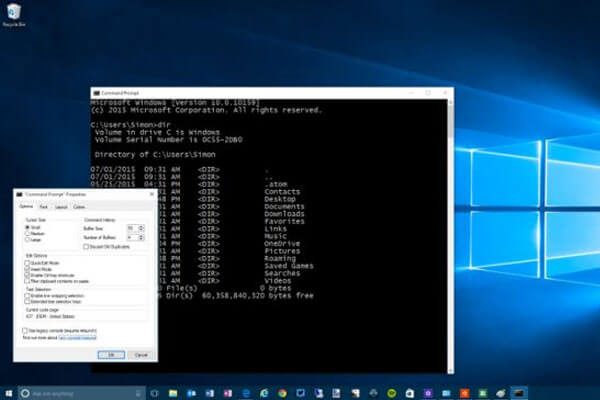600x400 pixels.
Task: Switch to the Colors tab
Action: pos(79,207)
